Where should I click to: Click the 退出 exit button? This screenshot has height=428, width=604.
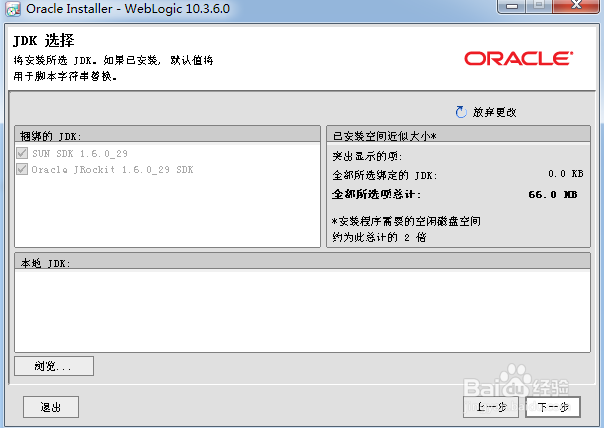[x=51, y=407]
